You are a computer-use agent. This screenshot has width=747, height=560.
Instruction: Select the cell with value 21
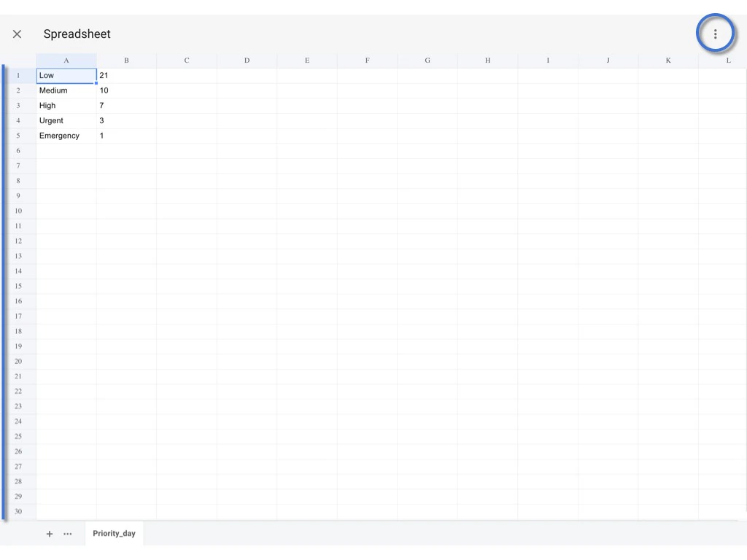[x=126, y=75]
